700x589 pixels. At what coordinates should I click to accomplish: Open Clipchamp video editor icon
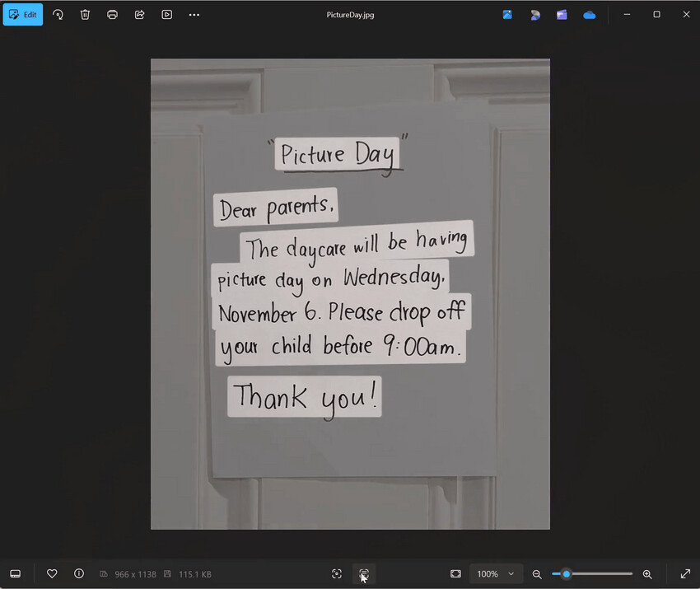pyautogui.click(x=562, y=15)
